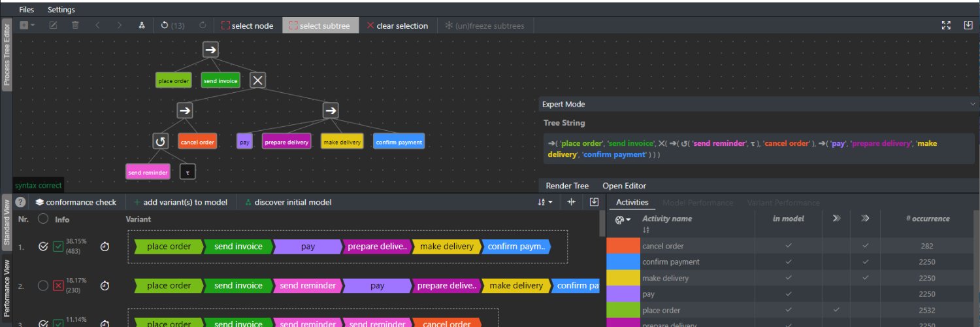Open the Files menu
The image size is (980, 327).
pyautogui.click(x=27, y=10)
